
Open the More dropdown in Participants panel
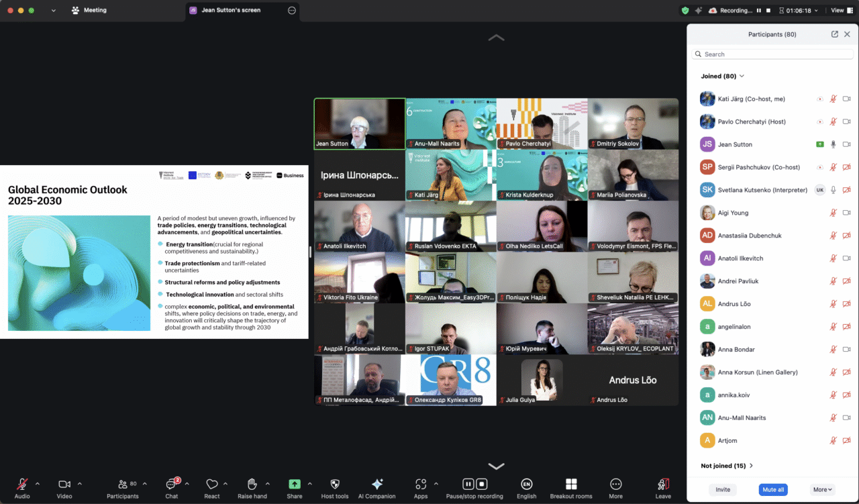822,490
